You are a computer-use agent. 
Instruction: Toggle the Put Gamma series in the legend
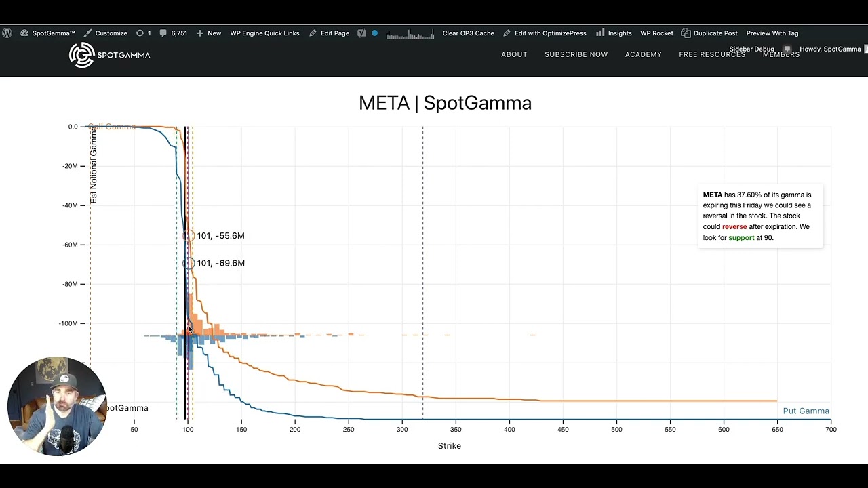pos(806,411)
